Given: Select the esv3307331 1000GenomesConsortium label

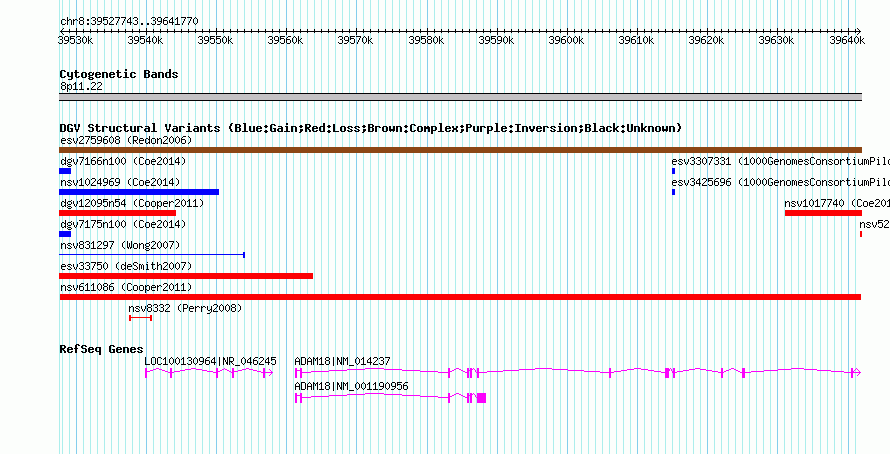Looking at the screenshot, I should tap(780, 161).
